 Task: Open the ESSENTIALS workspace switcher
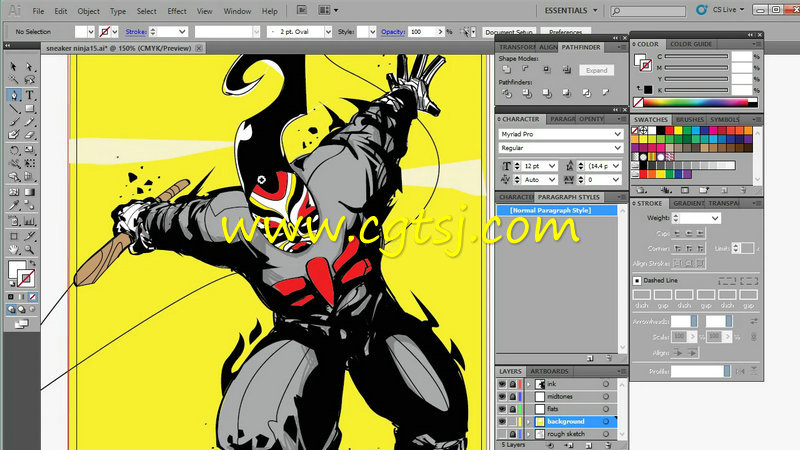coord(570,10)
